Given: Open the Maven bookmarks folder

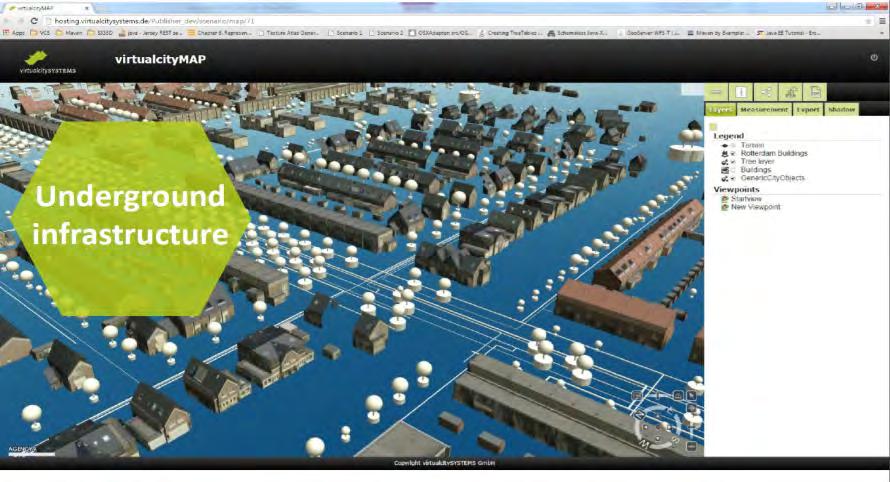Looking at the screenshot, I should click(x=69, y=33).
